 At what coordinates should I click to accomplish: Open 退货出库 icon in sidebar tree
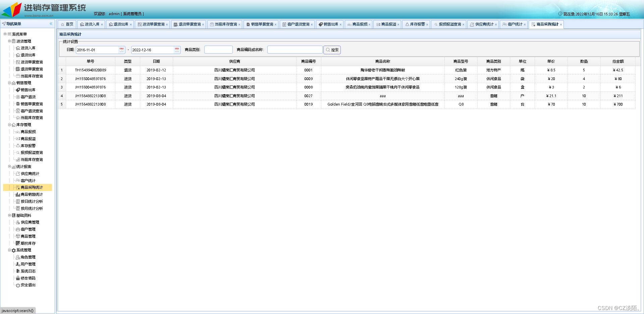(x=18, y=55)
